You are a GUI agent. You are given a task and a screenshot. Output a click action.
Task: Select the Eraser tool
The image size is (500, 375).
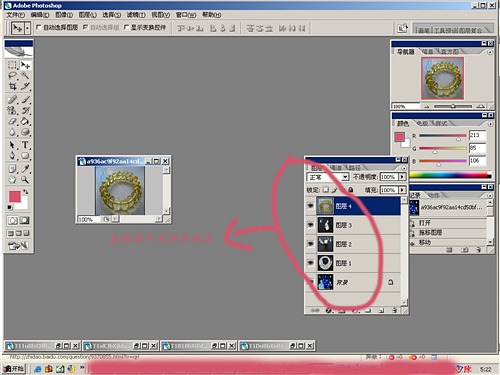[x=12, y=121]
